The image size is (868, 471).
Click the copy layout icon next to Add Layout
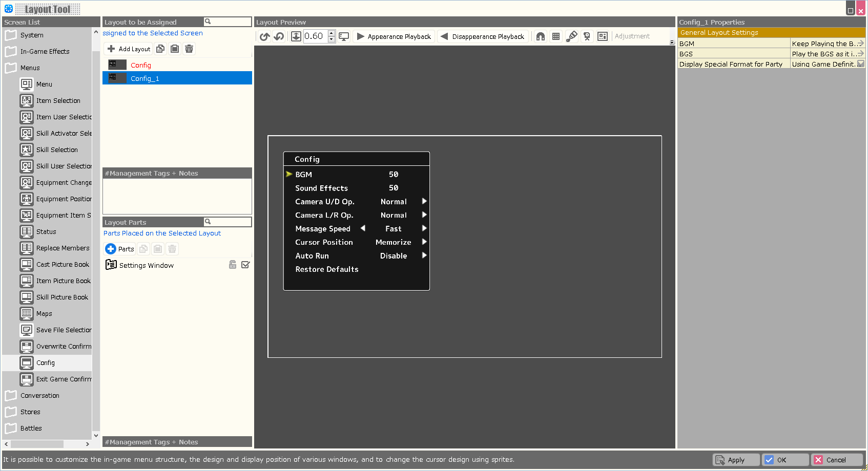[160, 48]
